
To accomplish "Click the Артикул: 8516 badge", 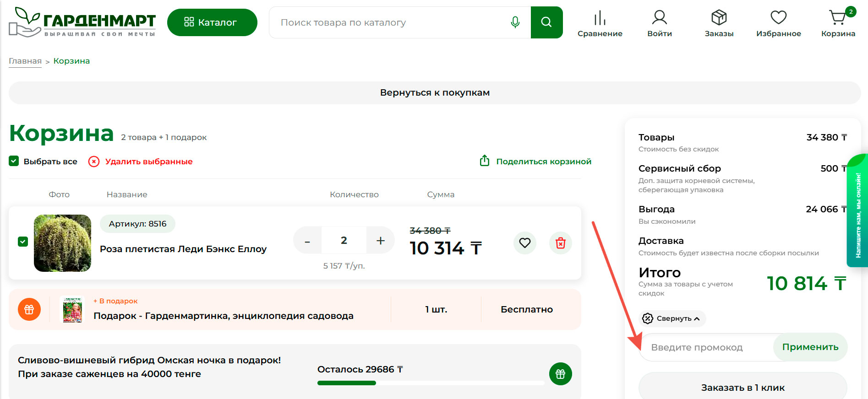I will point(137,224).
